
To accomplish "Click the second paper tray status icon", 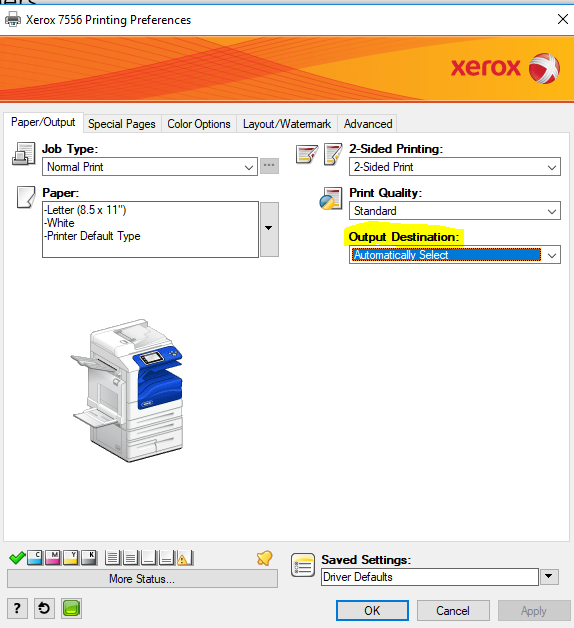I will pyautogui.click(x=130, y=558).
